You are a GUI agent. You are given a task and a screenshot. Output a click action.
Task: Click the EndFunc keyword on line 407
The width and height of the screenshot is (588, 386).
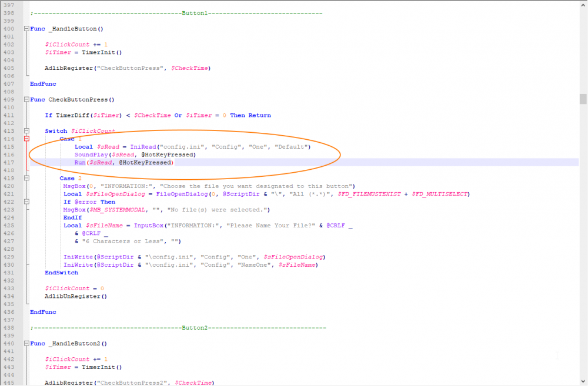pos(43,84)
